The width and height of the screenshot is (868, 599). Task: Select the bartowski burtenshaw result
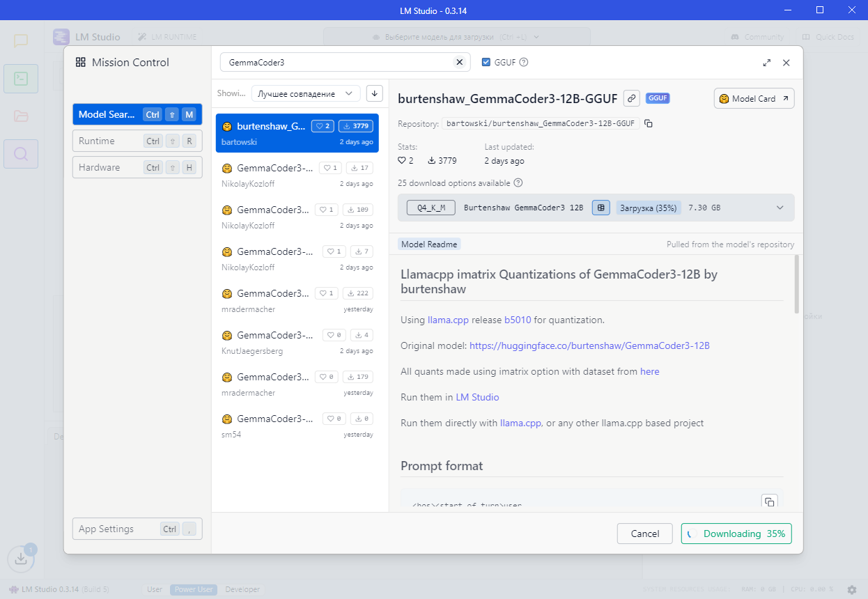297,133
